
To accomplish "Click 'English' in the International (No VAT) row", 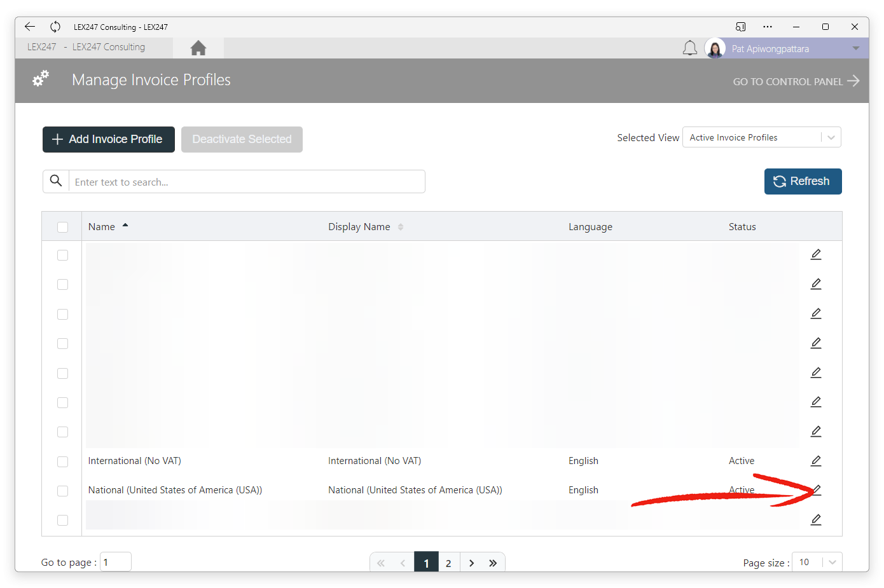I will 583,461.
